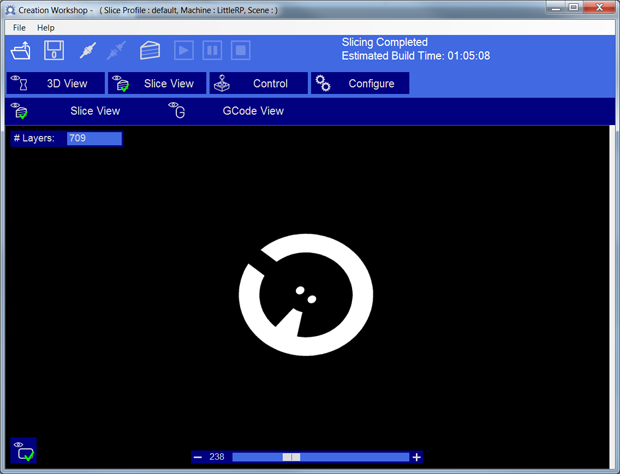
Task: Minimize the Creation Workshop window
Action: [x=556, y=8]
